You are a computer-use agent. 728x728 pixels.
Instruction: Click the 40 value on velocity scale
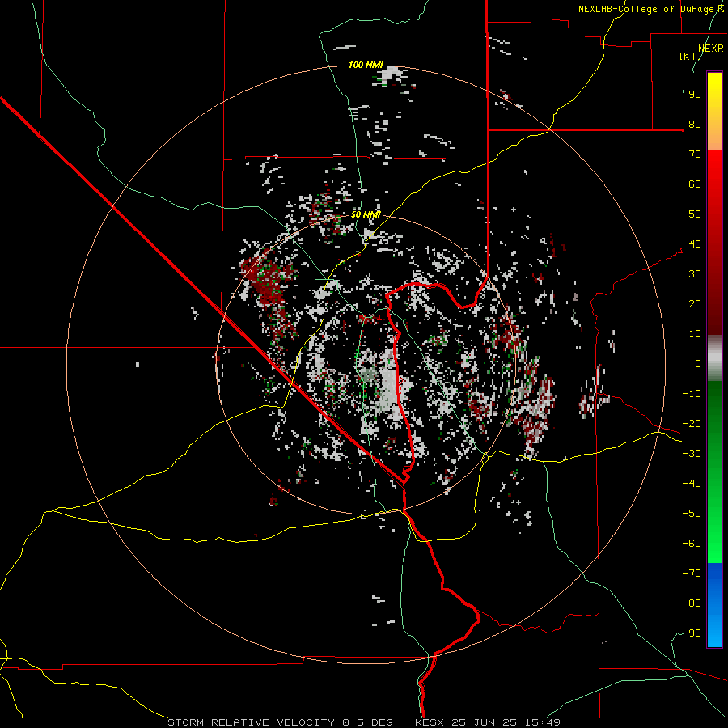click(695, 243)
